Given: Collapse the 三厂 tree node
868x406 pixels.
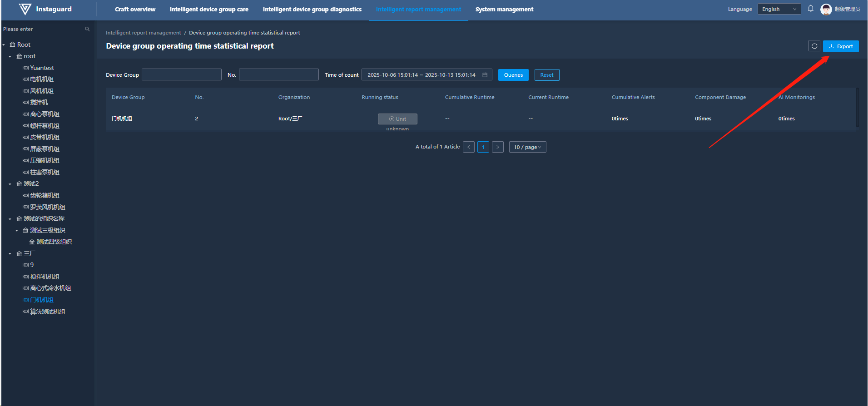Looking at the screenshot, I should [x=10, y=254].
